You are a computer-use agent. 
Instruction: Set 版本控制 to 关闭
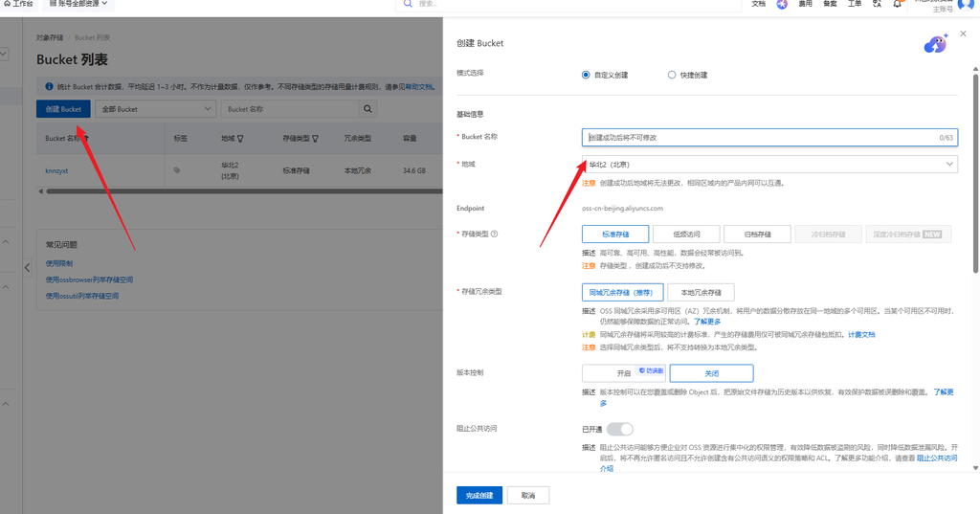(x=711, y=372)
